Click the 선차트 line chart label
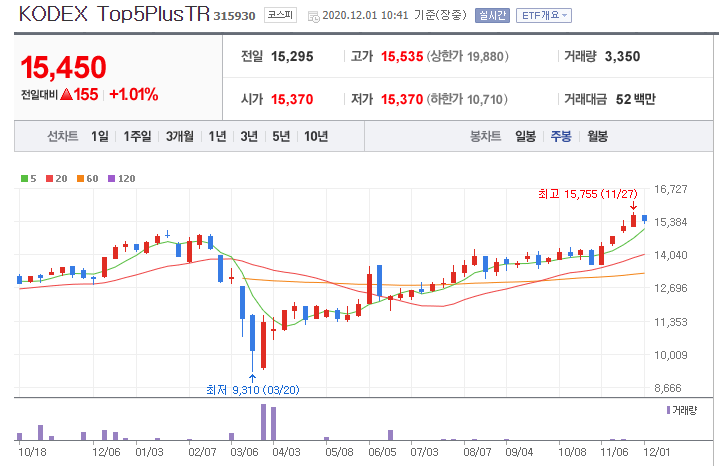This screenshot has height=466, width=719. [63, 136]
